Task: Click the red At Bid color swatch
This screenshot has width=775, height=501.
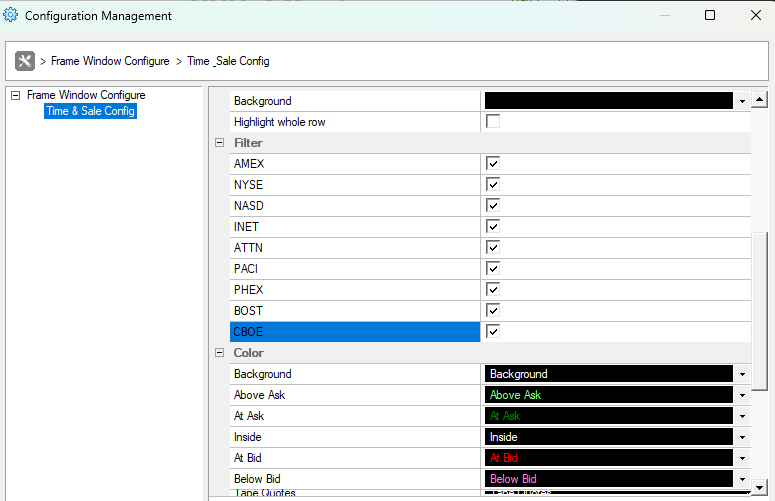Action: [608, 458]
